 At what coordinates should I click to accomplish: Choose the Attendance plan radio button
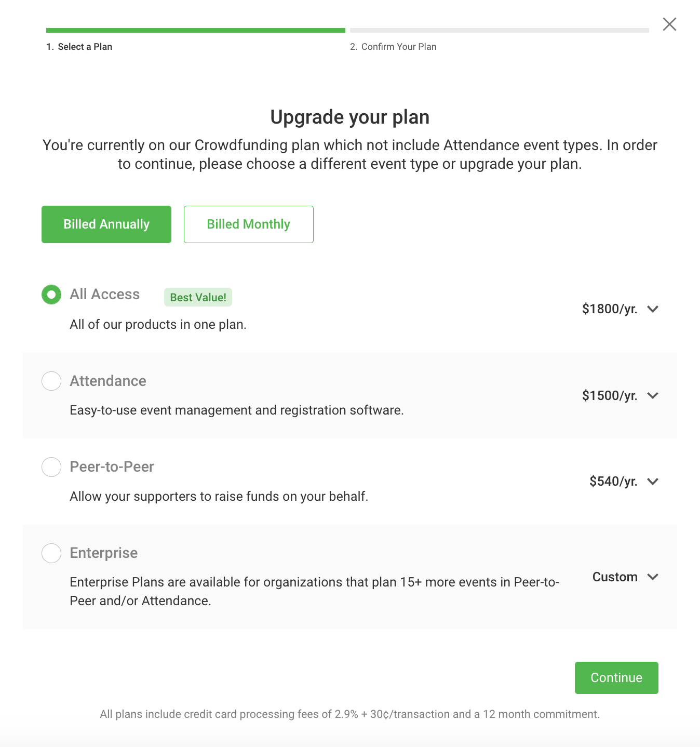(x=51, y=381)
